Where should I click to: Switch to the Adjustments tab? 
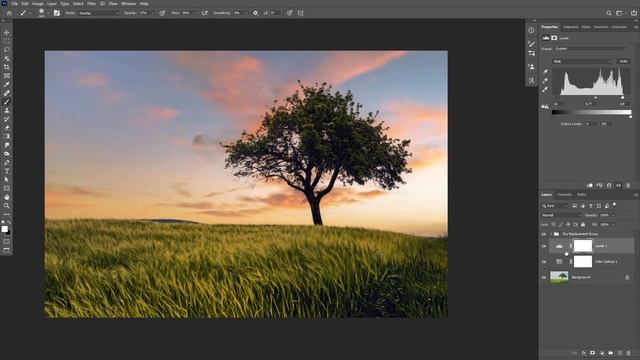pyautogui.click(x=571, y=27)
